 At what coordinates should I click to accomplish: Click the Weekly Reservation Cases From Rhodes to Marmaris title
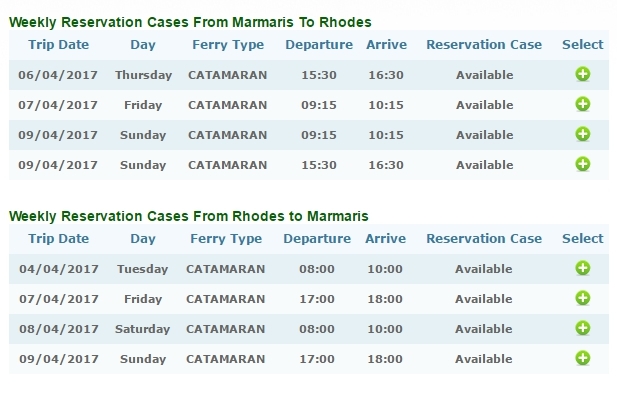point(188,216)
